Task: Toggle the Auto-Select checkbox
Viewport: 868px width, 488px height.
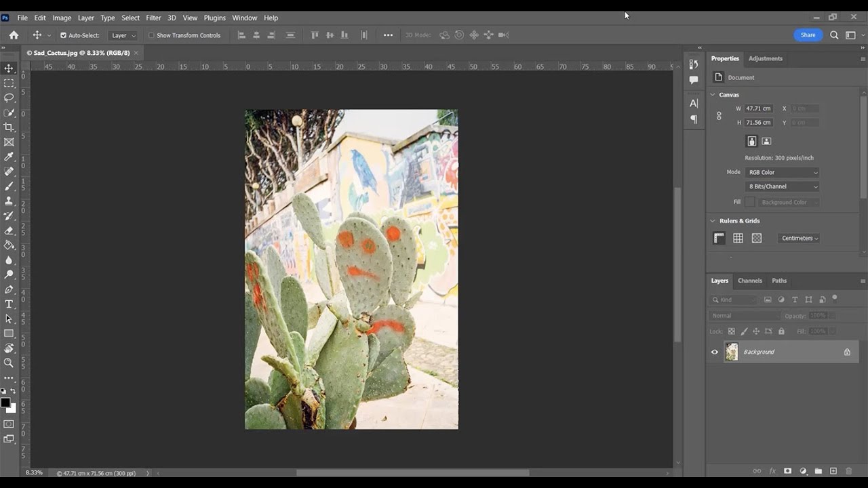Action: coord(63,35)
